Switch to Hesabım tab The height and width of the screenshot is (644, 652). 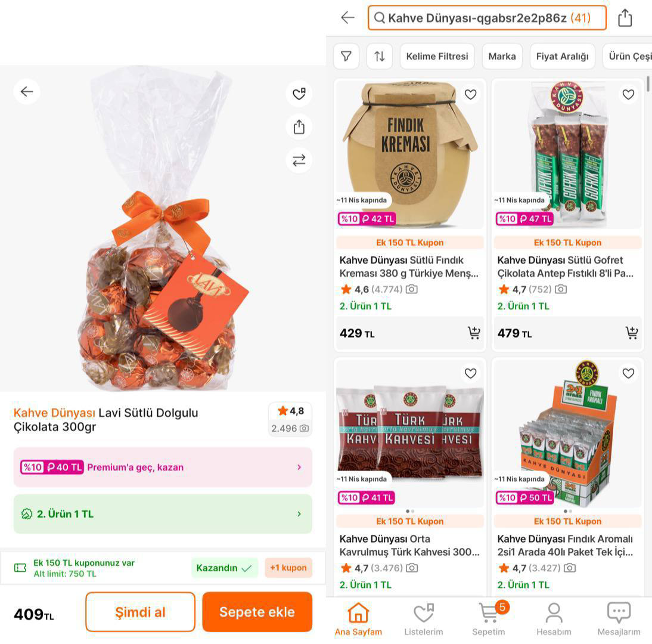554,618
